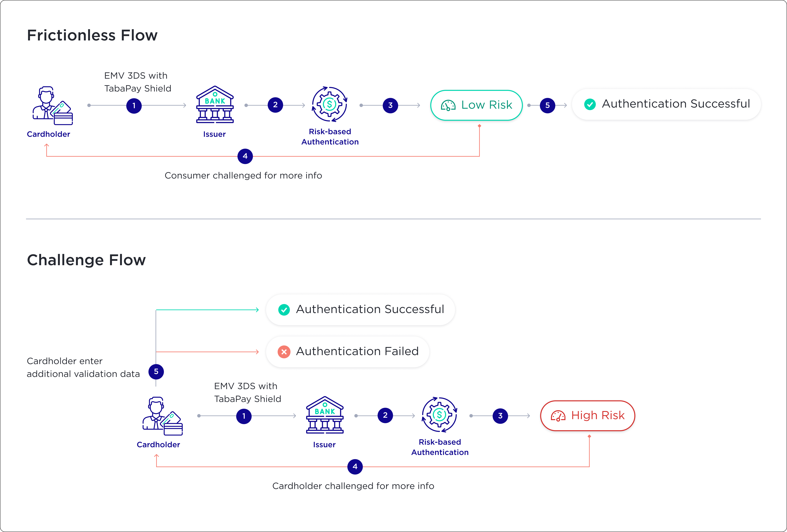Click the Cardholder icon in Frictionless Flow

click(52, 106)
